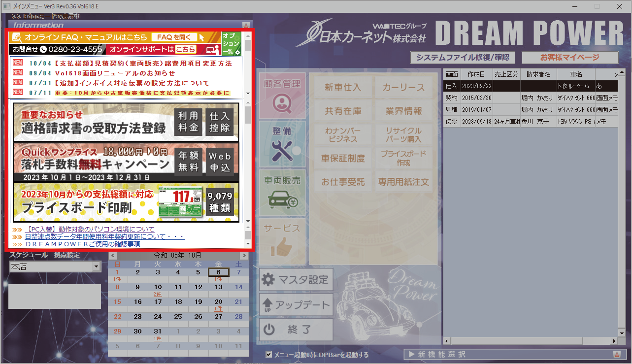Open わナンバービジネス menu
The height and width of the screenshot is (364, 632).
[x=343, y=135]
